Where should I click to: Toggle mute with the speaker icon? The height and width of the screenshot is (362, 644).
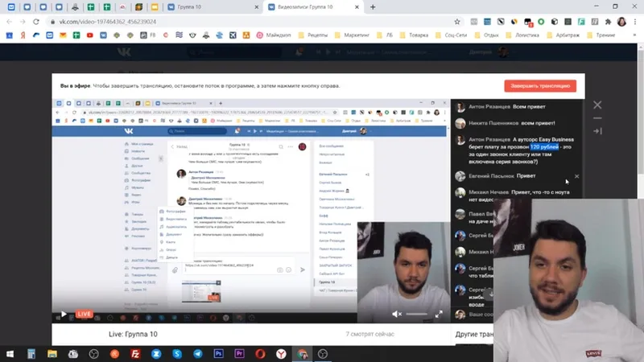tap(396, 314)
